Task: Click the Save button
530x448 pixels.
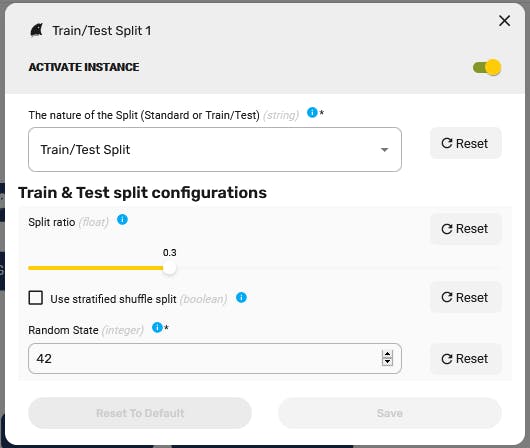Action: pos(390,413)
